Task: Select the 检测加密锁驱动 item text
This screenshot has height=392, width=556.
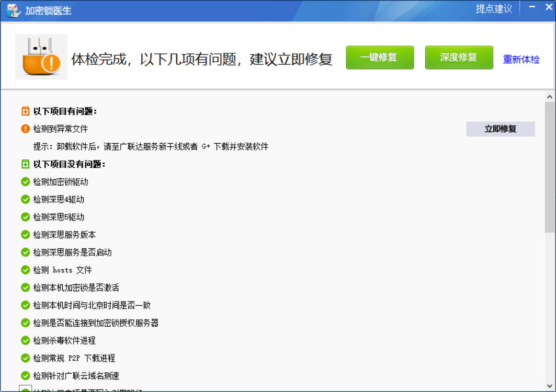Action: (61, 182)
